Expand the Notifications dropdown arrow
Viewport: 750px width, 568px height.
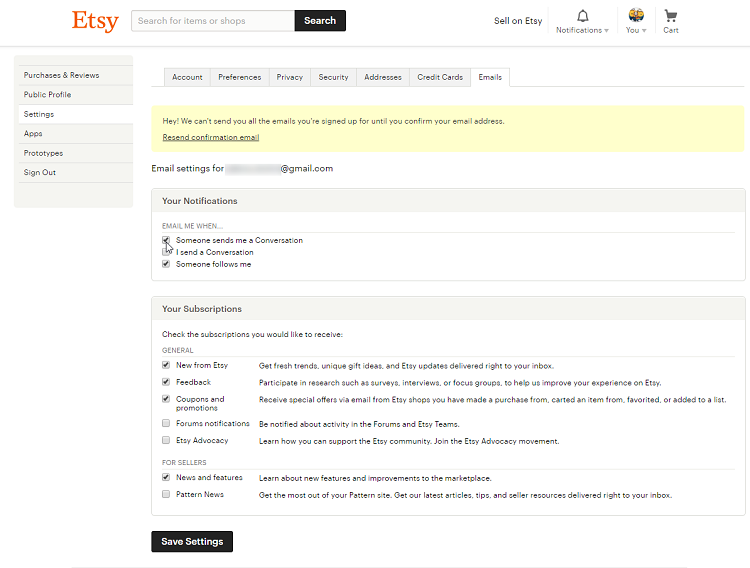(x=607, y=31)
